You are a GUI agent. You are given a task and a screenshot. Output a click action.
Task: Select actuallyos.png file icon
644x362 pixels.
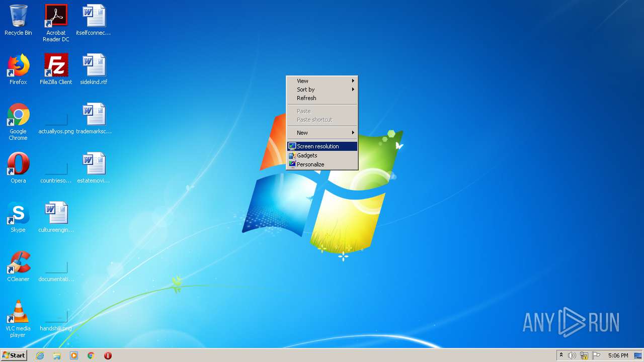coord(56,122)
